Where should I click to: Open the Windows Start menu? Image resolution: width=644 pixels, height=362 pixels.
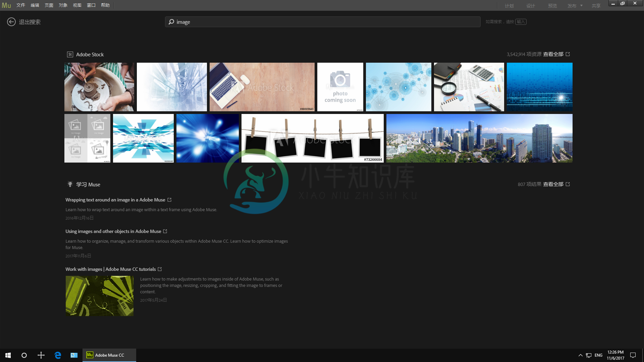pos(8,355)
